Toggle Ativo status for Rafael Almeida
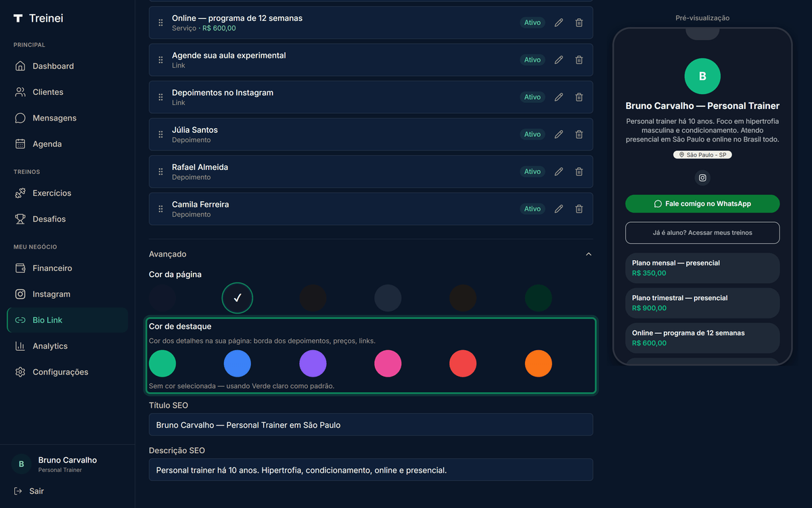The width and height of the screenshot is (812, 508). tap(533, 171)
